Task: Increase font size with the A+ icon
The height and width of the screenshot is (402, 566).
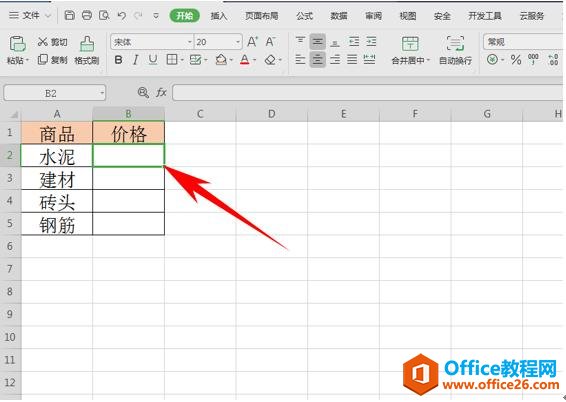Action: click(252, 42)
